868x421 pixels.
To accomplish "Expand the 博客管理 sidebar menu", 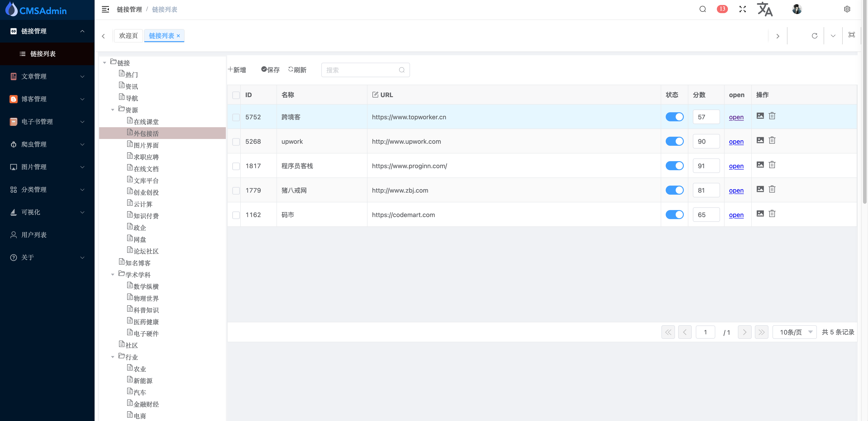I will (x=47, y=99).
